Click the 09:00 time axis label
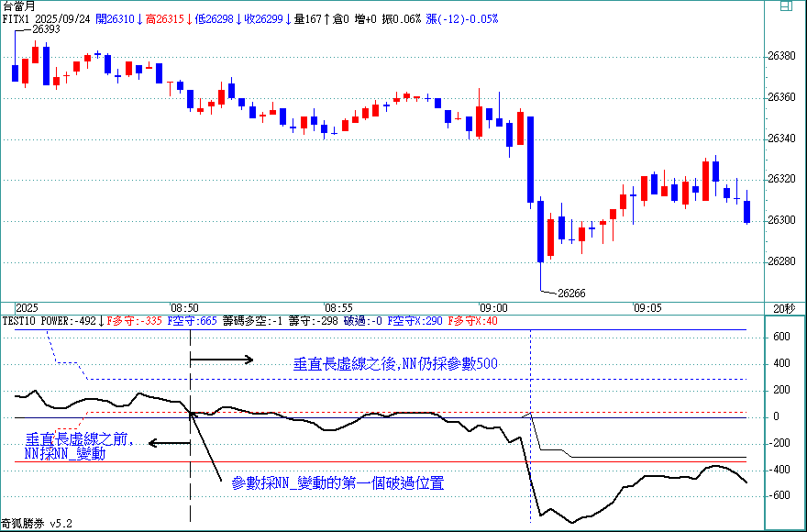Screen dimensions: 807x532 [492, 307]
